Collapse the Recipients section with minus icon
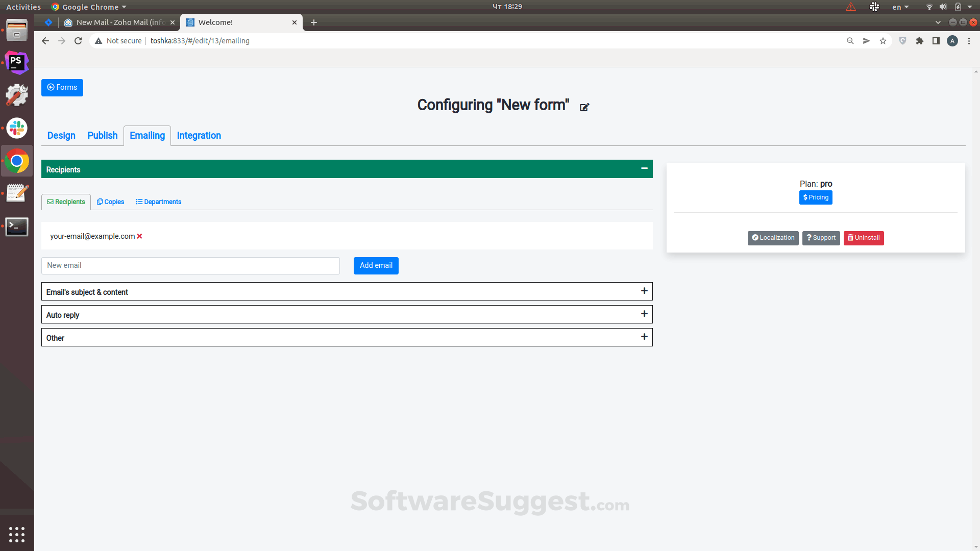This screenshot has height=551, width=980. click(644, 168)
